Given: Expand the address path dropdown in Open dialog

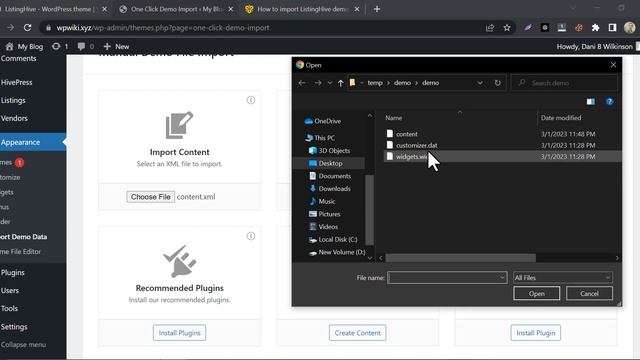Looking at the screenshot, I should click(480, 83).
